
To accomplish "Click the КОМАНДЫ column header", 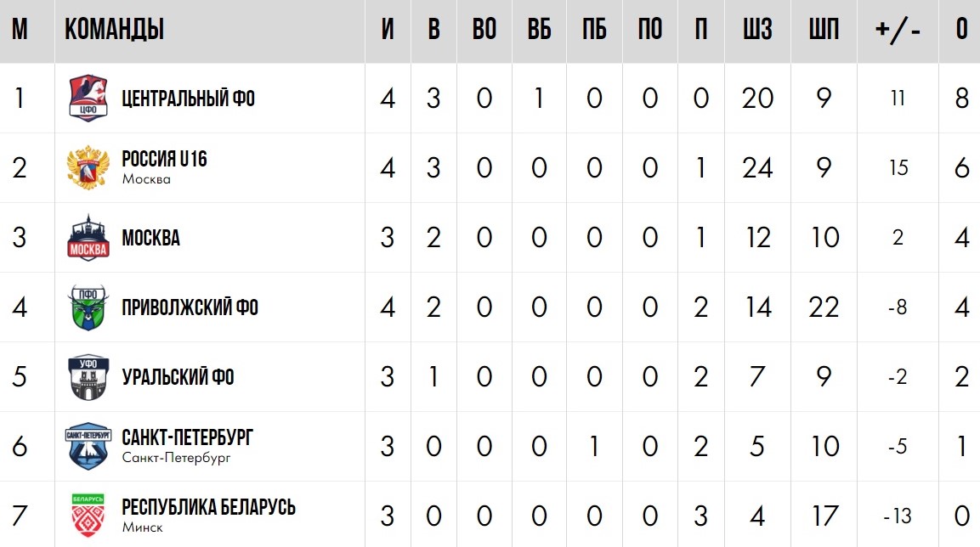I will [114, 31].
